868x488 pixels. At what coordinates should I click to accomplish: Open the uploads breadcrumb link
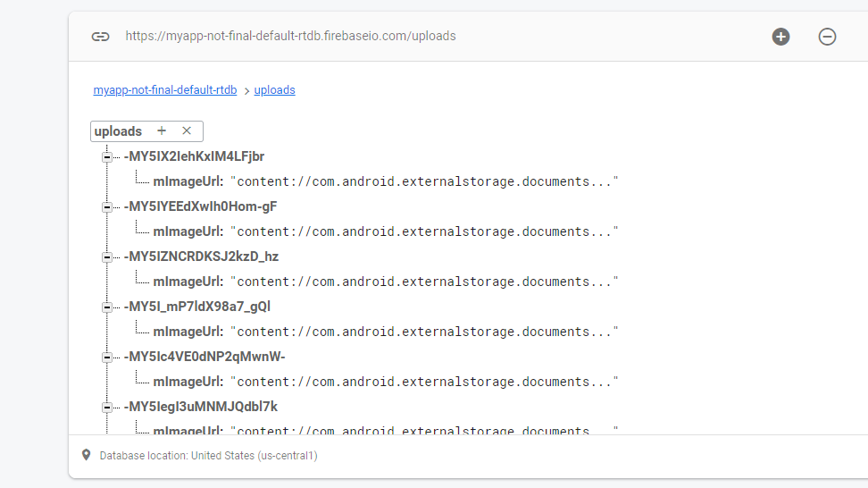tap(274, 89)
